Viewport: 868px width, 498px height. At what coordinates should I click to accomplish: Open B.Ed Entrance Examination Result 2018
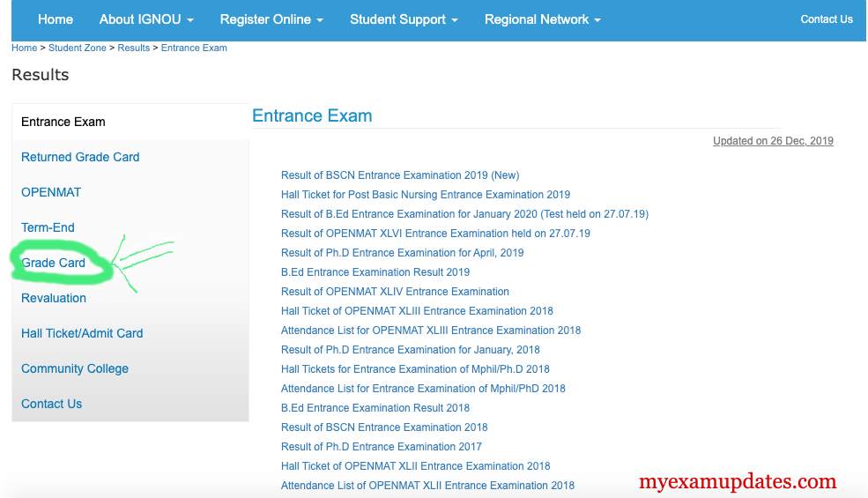click(375, 408)
